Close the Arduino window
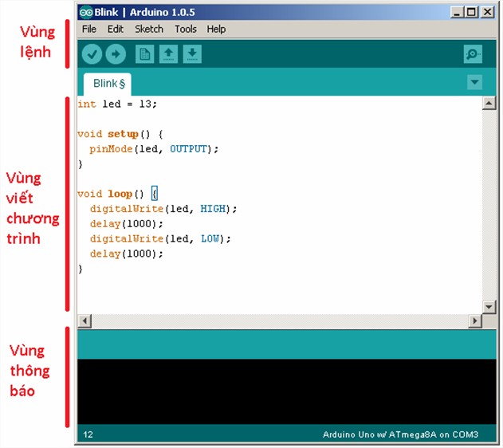 tap(487, 13)
